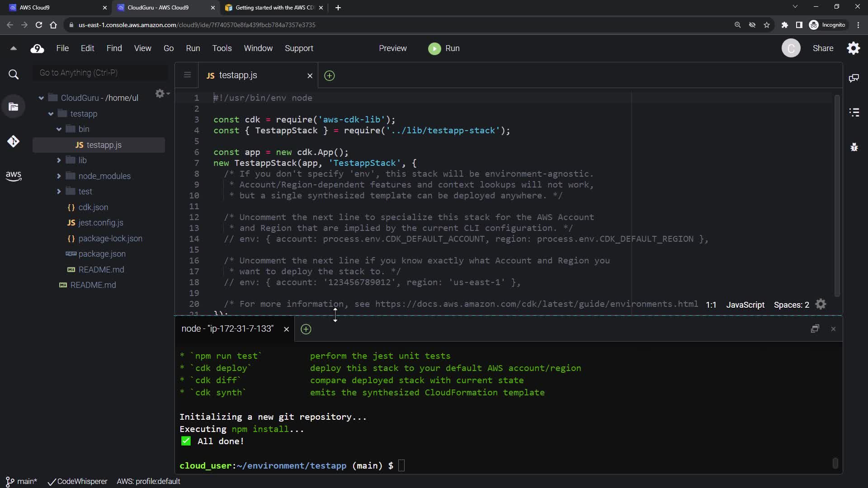This screenshot has height=488, width=868.
Task: Toggle CodeWhisperer in the status bar
Action: point(77,481)
